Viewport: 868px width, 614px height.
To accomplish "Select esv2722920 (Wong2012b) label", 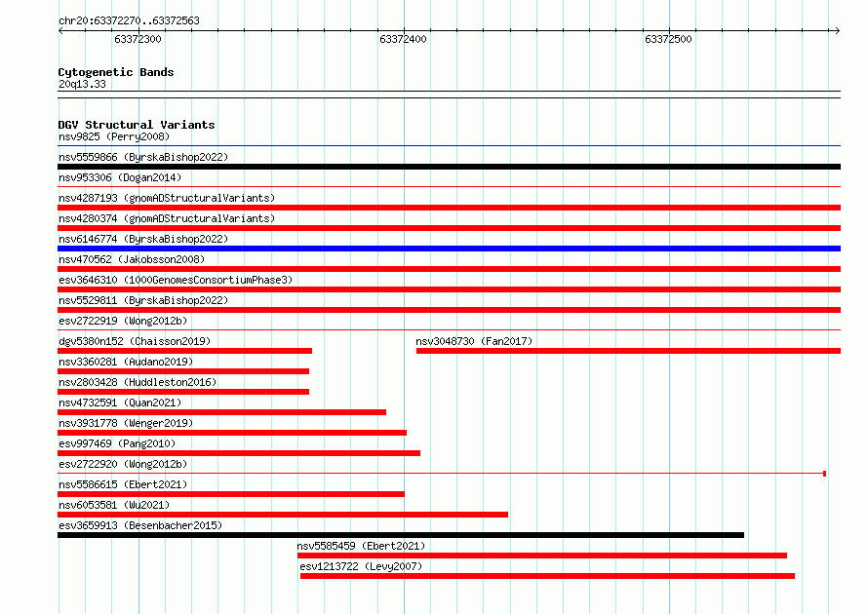I will pos(123,464).
